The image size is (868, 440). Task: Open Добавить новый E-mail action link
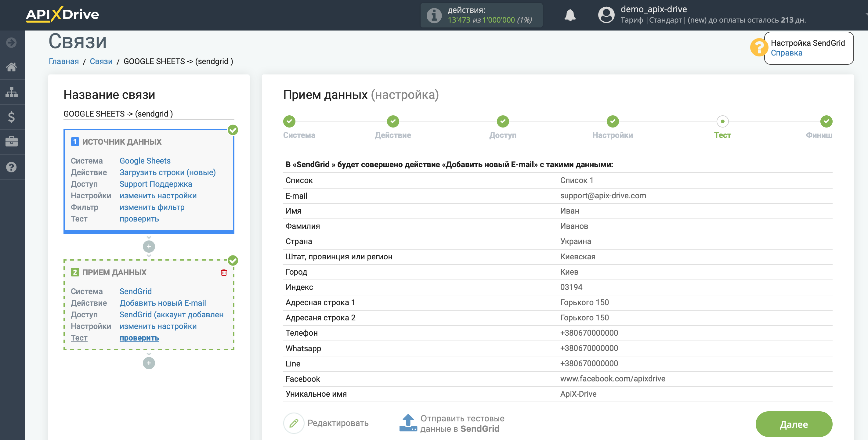163,303
